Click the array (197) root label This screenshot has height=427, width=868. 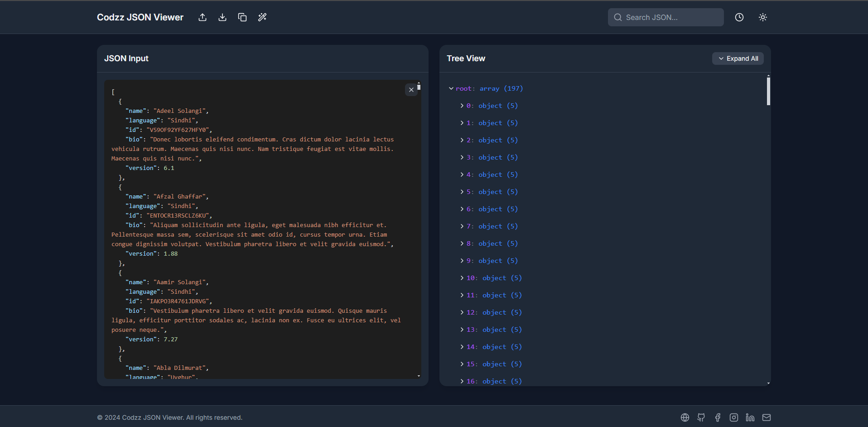click(x=501, y=88)
